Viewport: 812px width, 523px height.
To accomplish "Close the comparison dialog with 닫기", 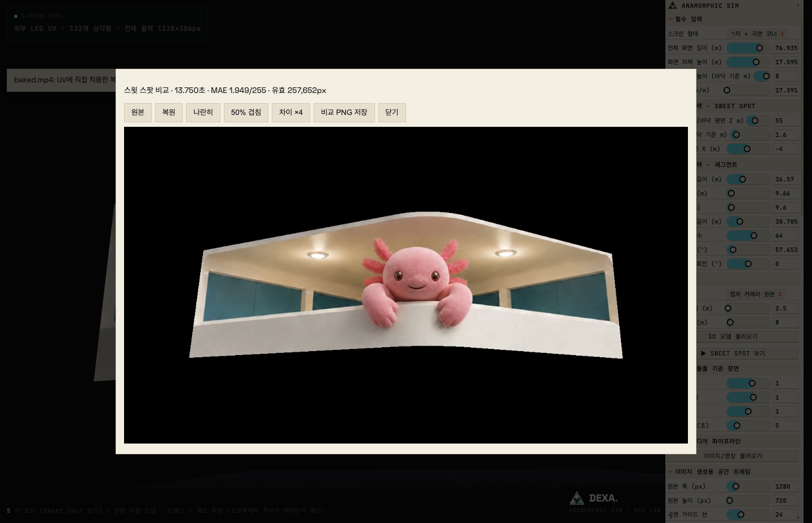I will click(392, 112).
